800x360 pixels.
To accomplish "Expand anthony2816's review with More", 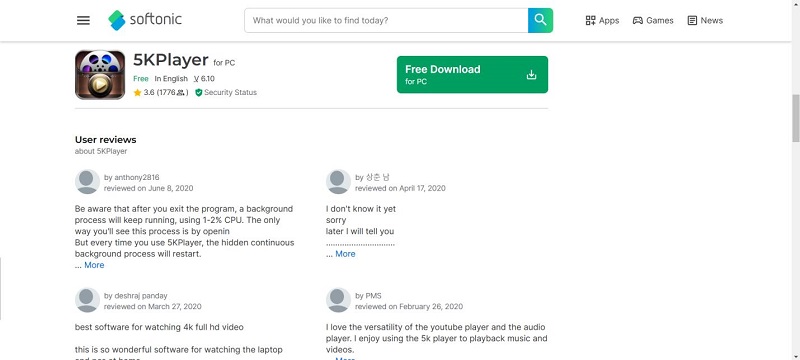I will tap(94, 265).
